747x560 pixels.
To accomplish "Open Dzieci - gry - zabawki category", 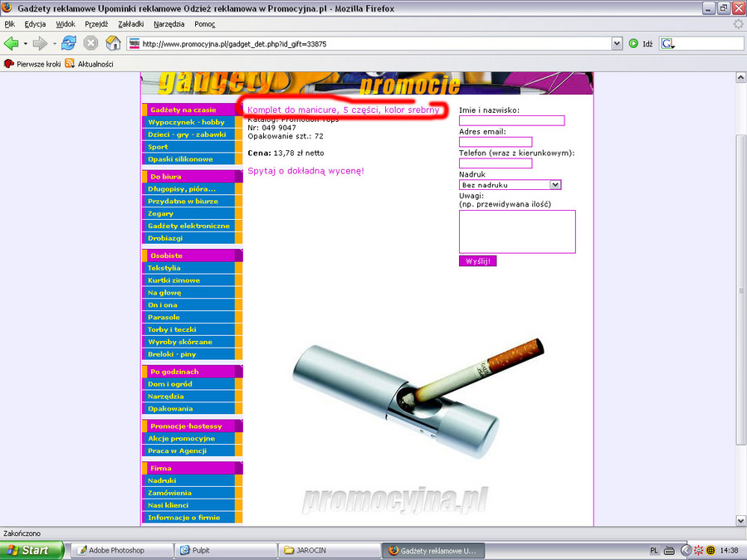I will click(x=188, y=134).
